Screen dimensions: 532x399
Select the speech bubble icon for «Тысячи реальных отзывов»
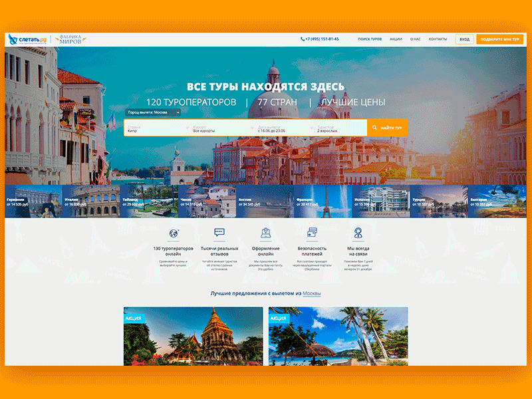coord(219,231)
